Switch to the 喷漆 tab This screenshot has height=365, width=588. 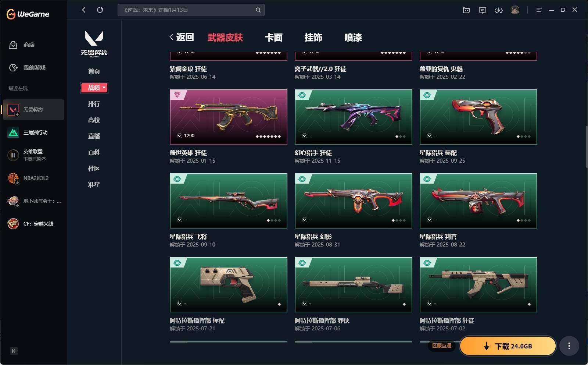pos(353,38)
